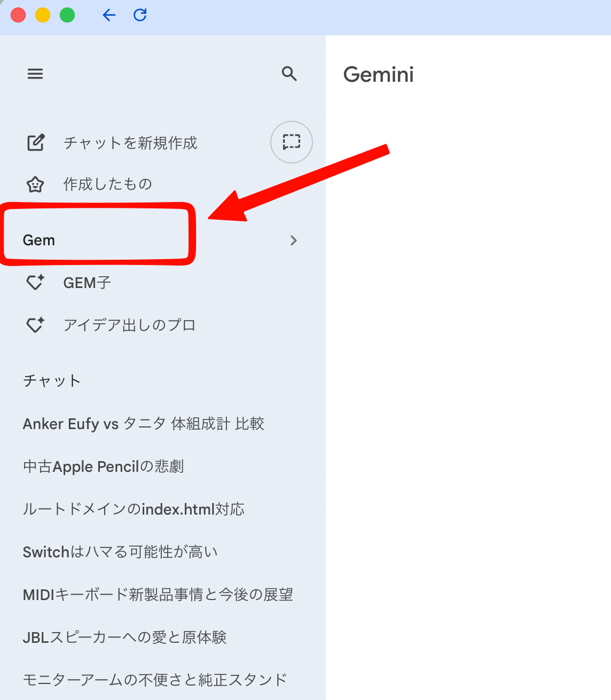Click the Gemini title heading
Screen dimensions: 611x700
pyautogui.click(x=378, y=75)
